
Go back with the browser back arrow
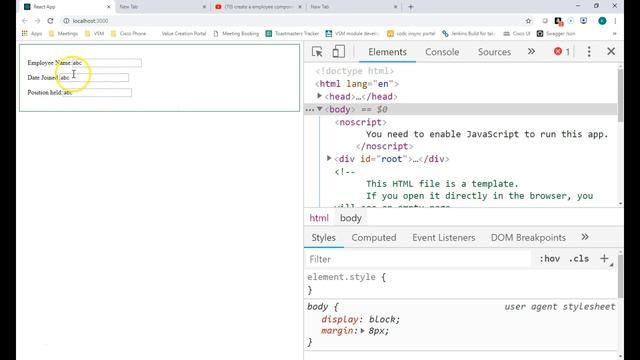[x=25, y=21]
